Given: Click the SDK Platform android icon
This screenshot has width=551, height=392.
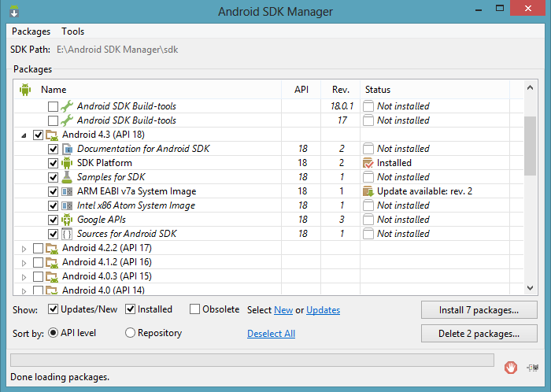Looking at the screenshot, I should coord(67,163).
